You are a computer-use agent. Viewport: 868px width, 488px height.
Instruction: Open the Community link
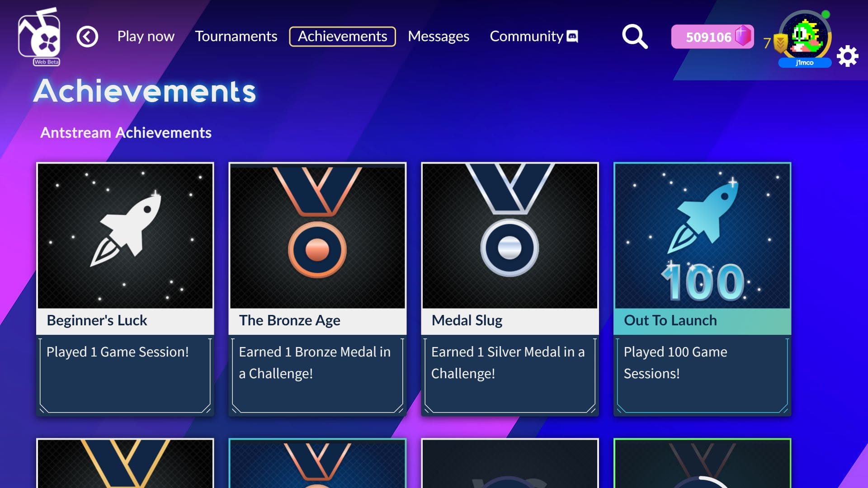point(526,36)
